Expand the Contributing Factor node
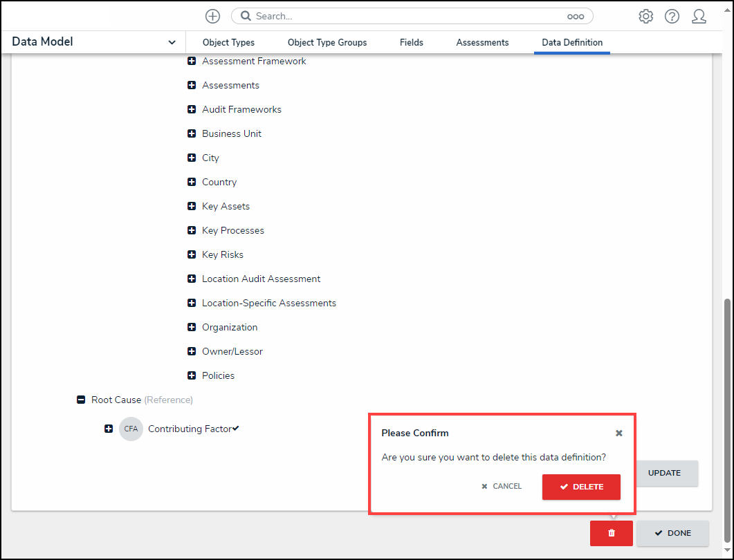The image size is (734, 560). coord(109,429)
